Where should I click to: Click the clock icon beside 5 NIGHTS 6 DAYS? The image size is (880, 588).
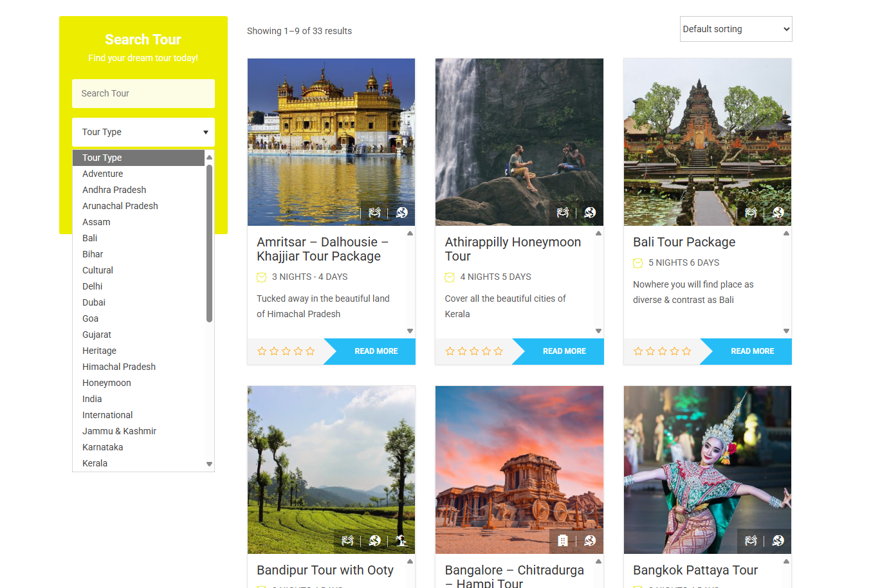(638, 263)
